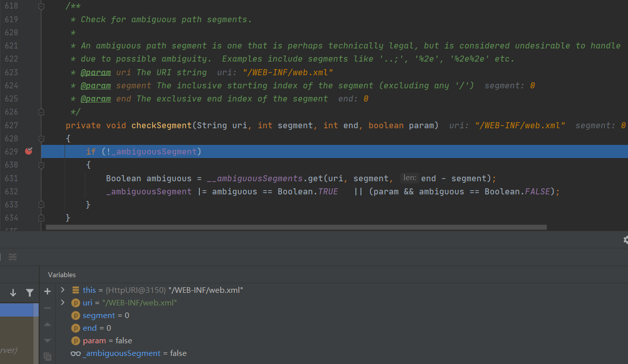Click the Remove Watch minus icon

click(47, 307)
